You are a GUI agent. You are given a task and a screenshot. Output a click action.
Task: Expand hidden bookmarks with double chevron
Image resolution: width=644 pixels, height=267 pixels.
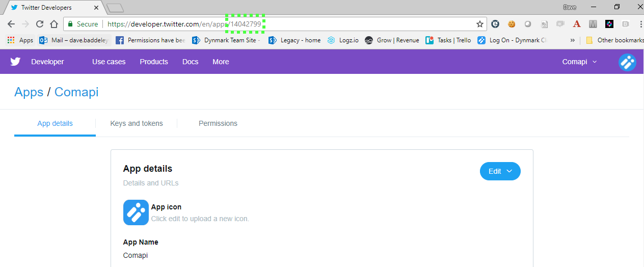click(x=573, y=40)
